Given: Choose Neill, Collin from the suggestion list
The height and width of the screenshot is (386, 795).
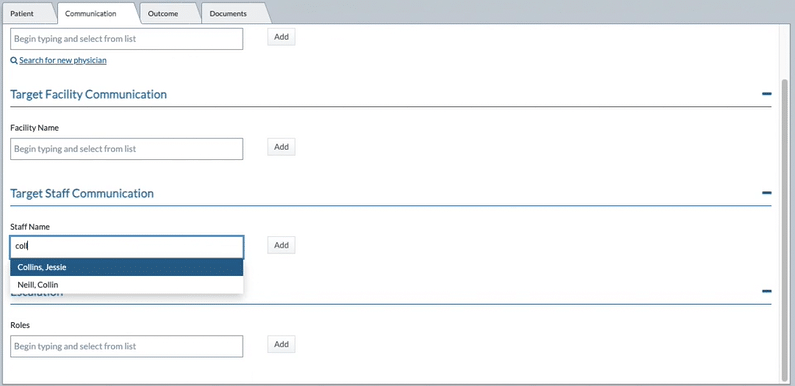Looking at the screenshot, I should pyautogui.click(x=127, y=285).
